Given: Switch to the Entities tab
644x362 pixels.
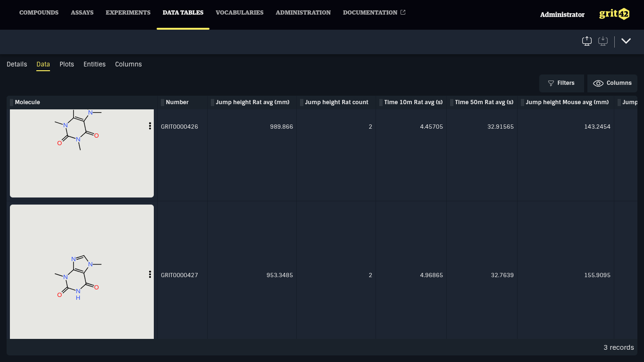Looking at the screenshot, I should click(x=94, y=64).
